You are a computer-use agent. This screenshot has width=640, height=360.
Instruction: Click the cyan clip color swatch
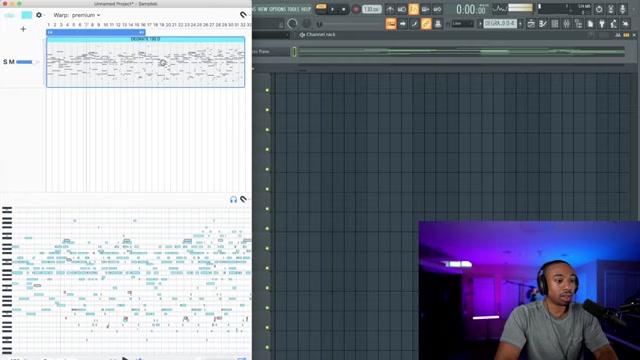tap(27, 15)
